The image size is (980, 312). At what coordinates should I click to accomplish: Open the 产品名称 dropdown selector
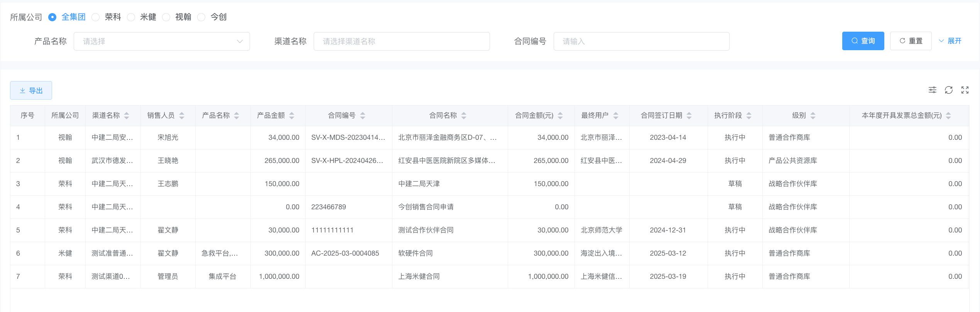162,41
